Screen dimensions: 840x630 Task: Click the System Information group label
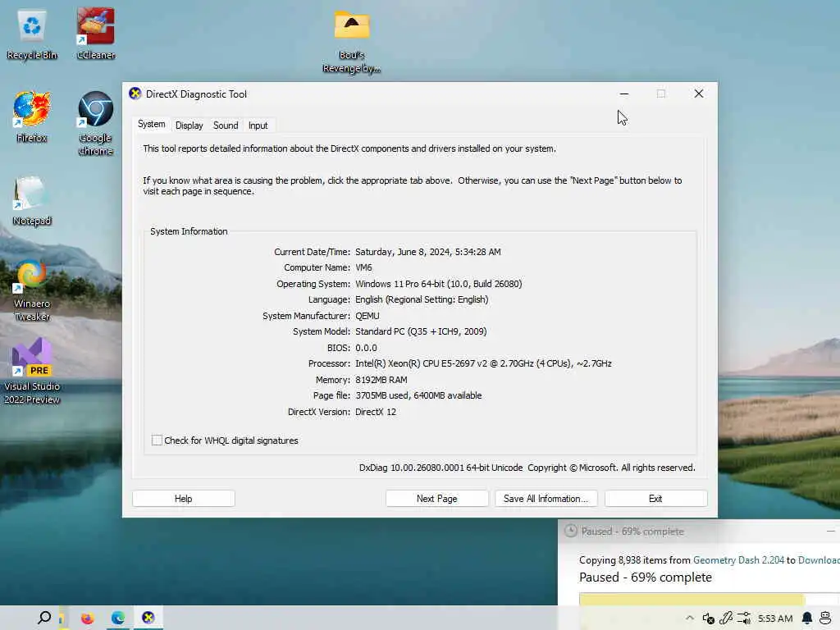click(x=189, y=231)
